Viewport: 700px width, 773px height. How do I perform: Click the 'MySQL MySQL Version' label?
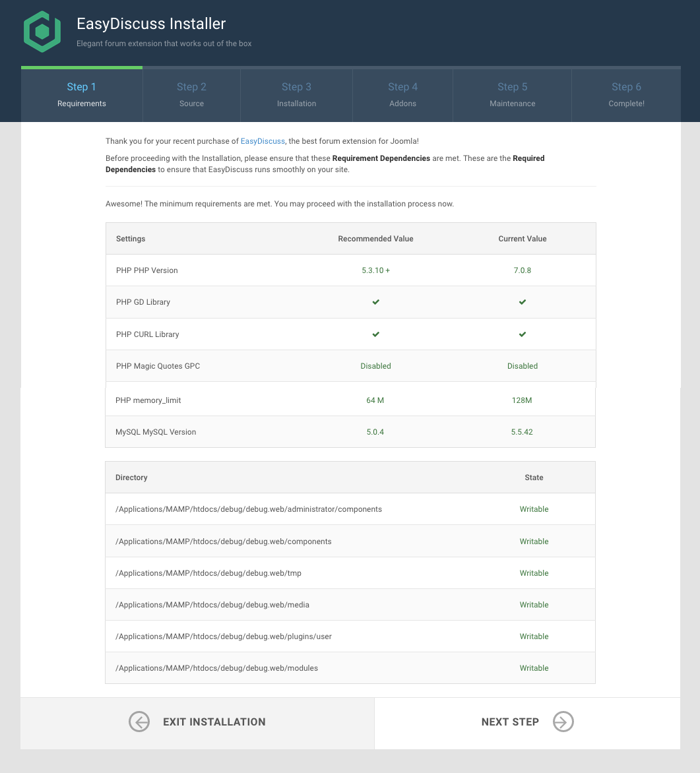(156, 432)
